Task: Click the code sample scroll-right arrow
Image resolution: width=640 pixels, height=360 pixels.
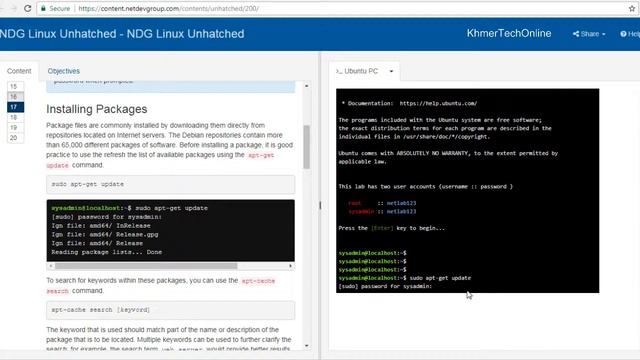Action: click(x=290, y=266)
